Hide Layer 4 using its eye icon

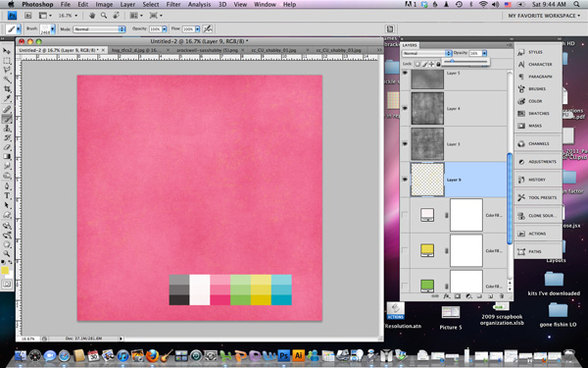point(405,108)
